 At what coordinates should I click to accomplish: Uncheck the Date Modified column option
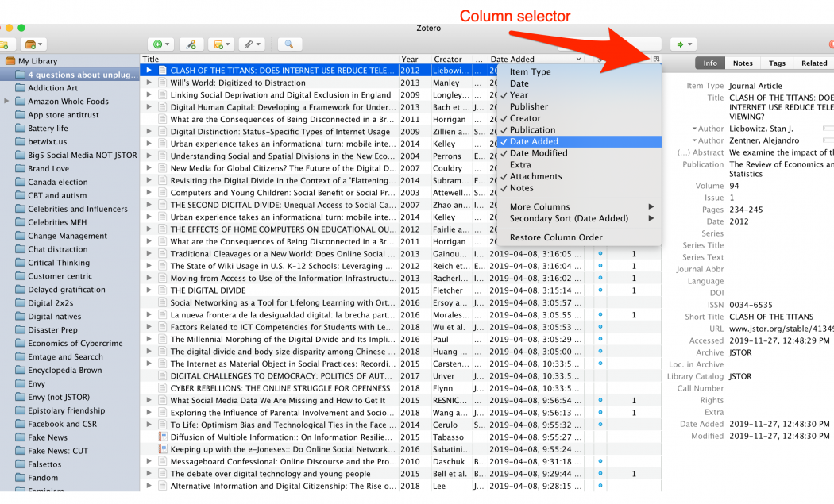pyautogui.click(x=579, y=153)
